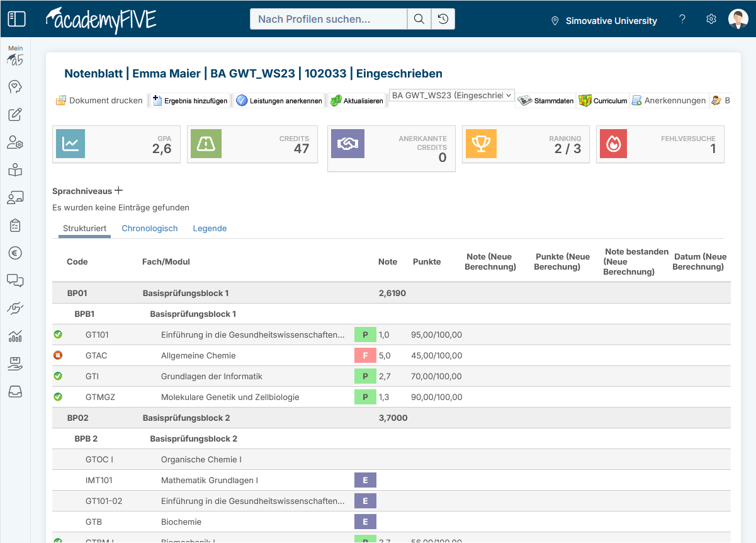Open the recent profiles history icon

(x=443, y=19)
